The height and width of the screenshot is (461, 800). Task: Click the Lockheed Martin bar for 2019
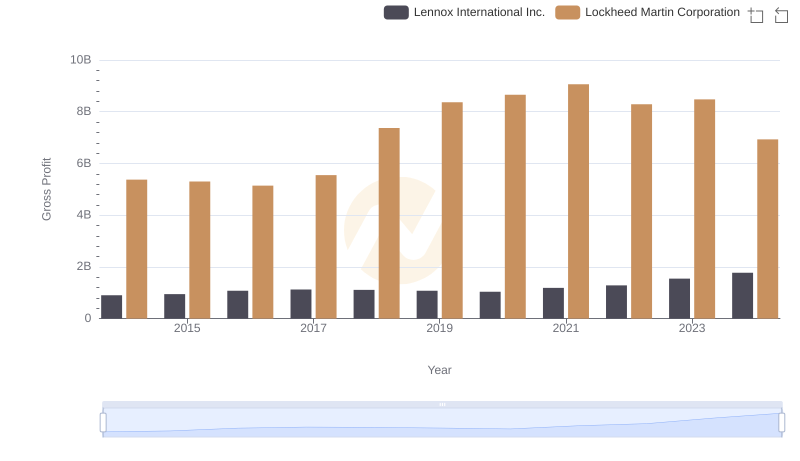tap(452, 210)
